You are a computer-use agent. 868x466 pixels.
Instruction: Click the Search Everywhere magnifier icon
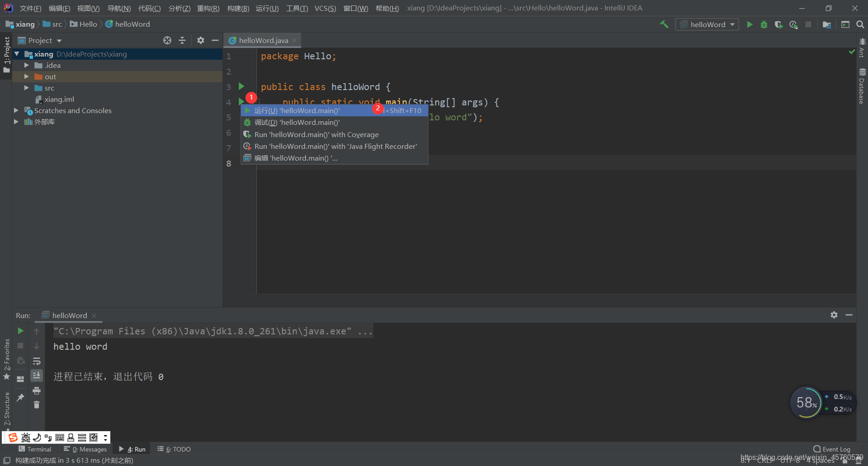coord(860,24)
